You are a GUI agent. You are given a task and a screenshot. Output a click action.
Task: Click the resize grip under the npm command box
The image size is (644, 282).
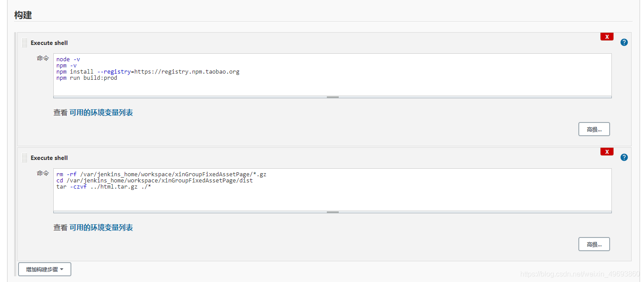click(x=333, y=96)
